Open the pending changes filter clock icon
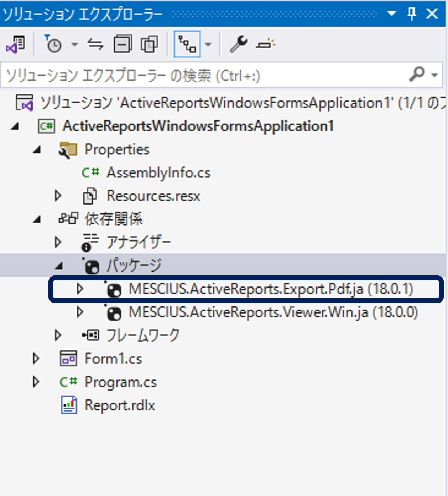This screenshot has width=448, height=496. (x=53, y=44)
